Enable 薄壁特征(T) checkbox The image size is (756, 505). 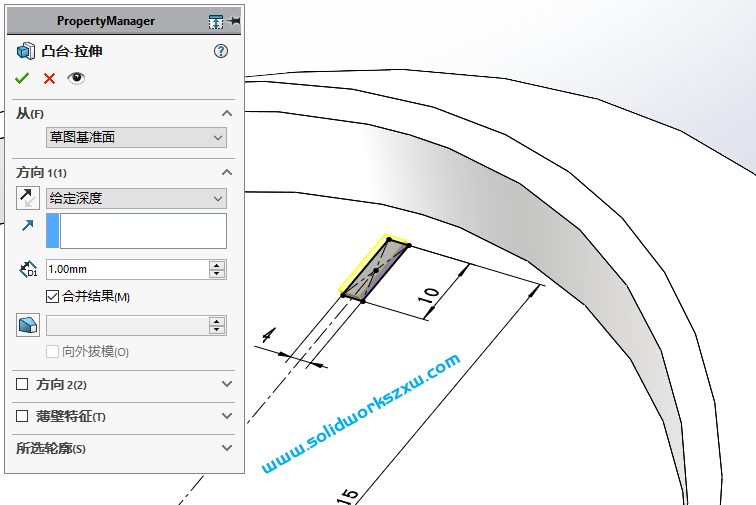tap(22, 416)
